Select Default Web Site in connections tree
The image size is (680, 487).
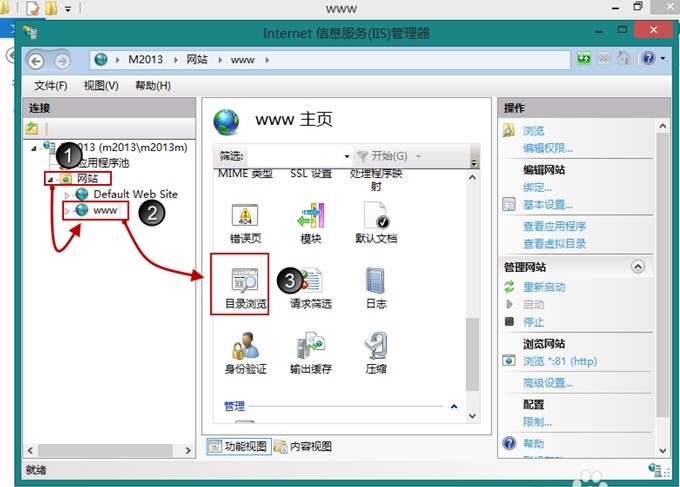(135, 194)
